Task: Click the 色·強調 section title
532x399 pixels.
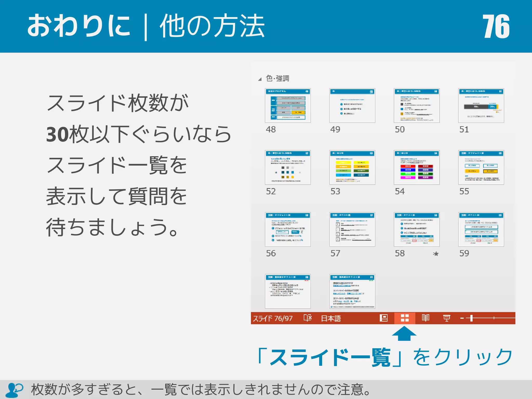Action: [x=277, y=78]
